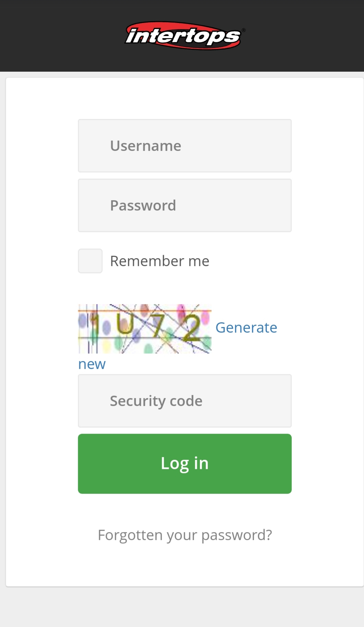Focus the Security code input field
Screen dimensions: 364x627
185,401
